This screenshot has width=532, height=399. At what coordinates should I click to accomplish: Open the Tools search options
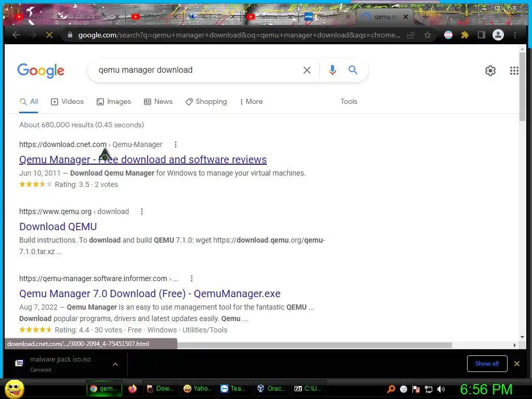click(x=349, y=101)
